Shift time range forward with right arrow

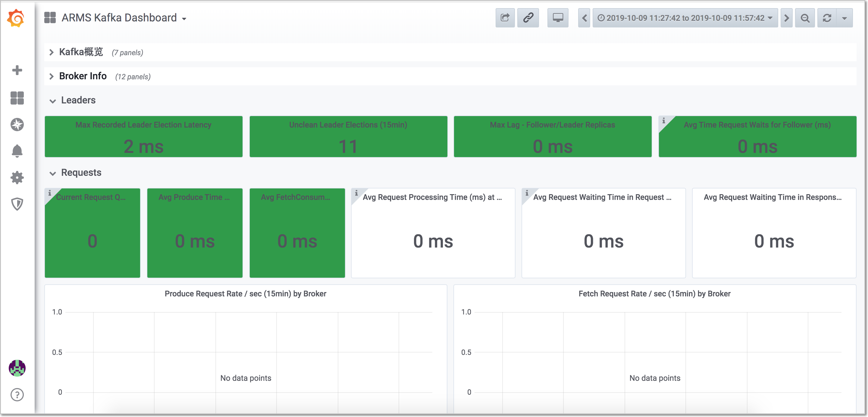point(786,18)
